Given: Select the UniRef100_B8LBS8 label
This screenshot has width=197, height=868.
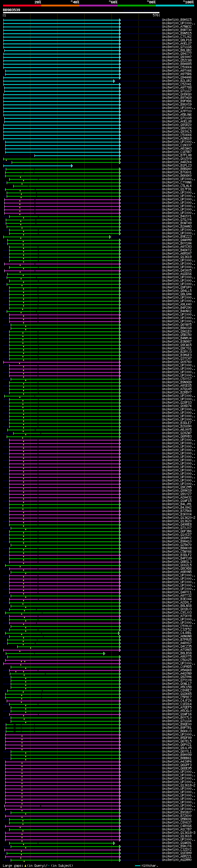Looking at the screenshot, I should 177,653.
